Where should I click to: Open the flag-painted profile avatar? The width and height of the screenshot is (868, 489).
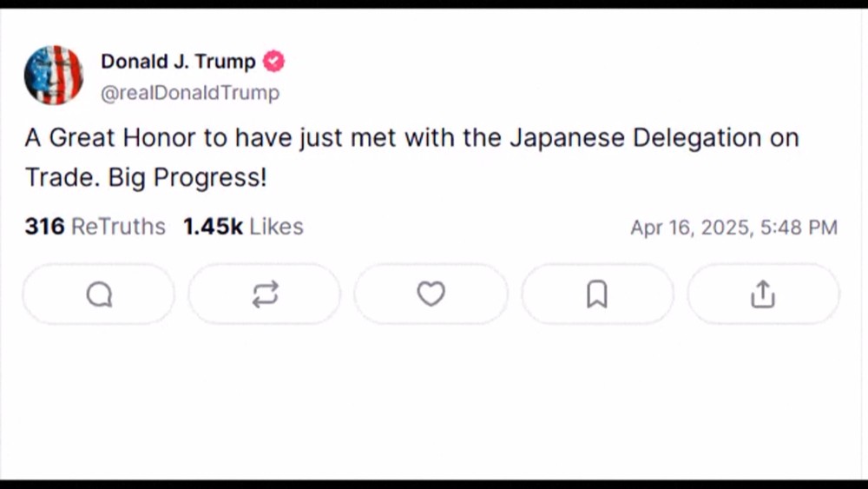click(54, 76)
